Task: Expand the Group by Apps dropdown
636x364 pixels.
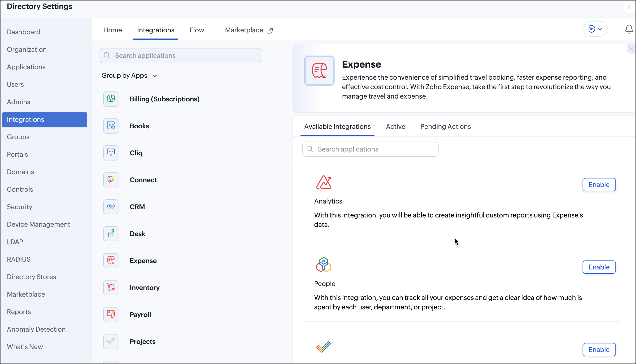Action: [x=129, y=76]
